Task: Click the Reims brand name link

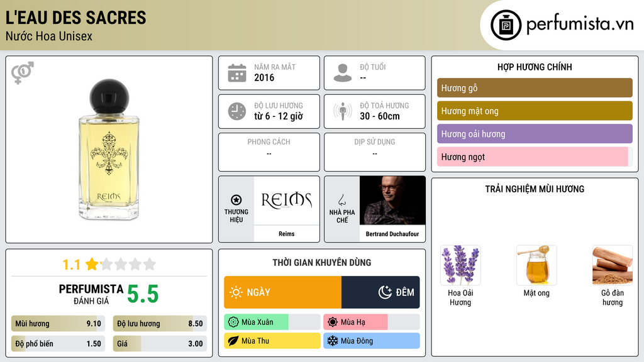Action: pos(287,234)
